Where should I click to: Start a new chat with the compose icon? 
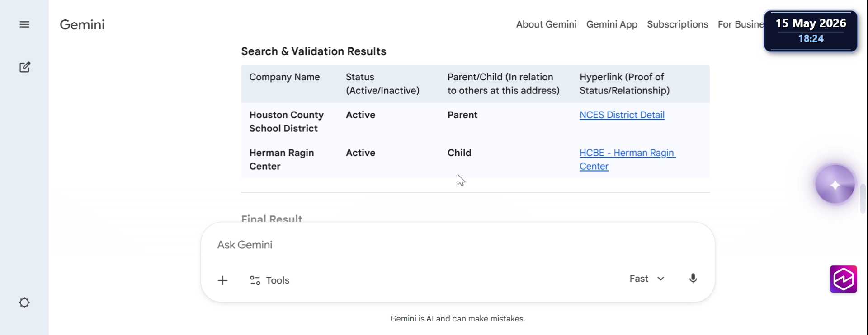pyautogui.click(x=24, y=67)
